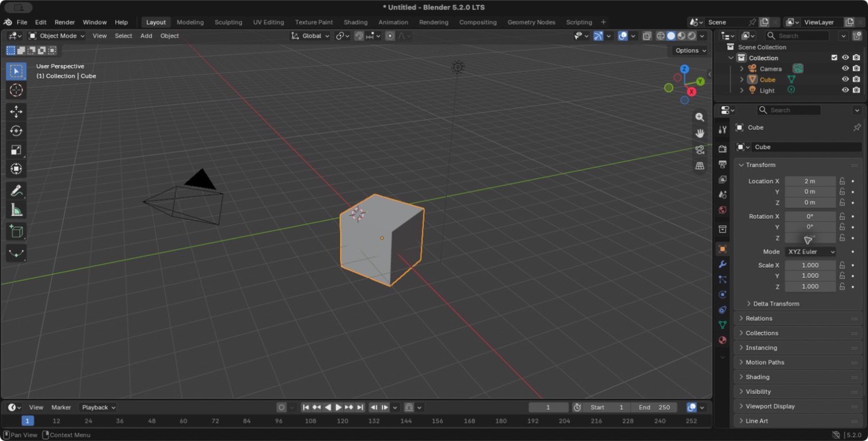The image size is (868, 441).
Task: Switch perspective/orthographic grid icon
Action: click(x=700, y=166)
